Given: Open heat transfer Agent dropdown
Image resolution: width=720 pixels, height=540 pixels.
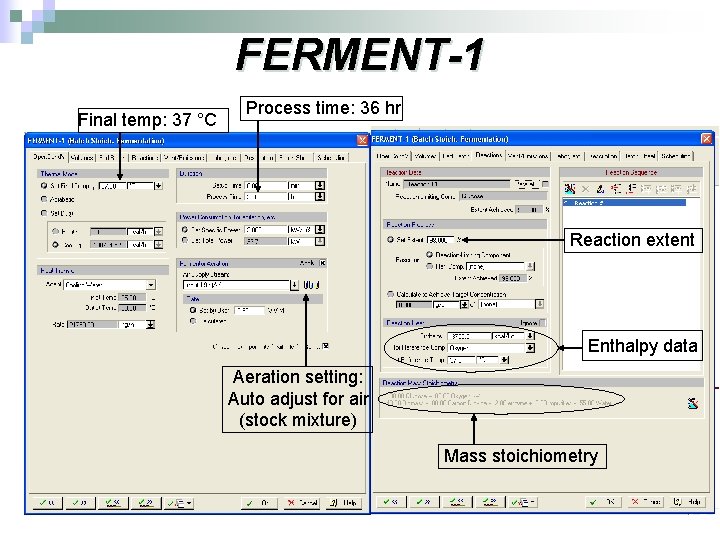Looking at the screenshot, I should pos(151,285).
